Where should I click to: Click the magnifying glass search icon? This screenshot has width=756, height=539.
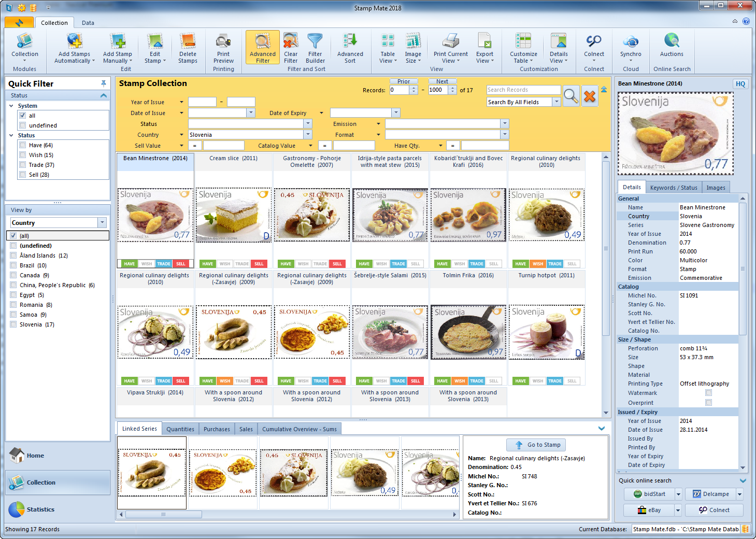tap(570, 96)
